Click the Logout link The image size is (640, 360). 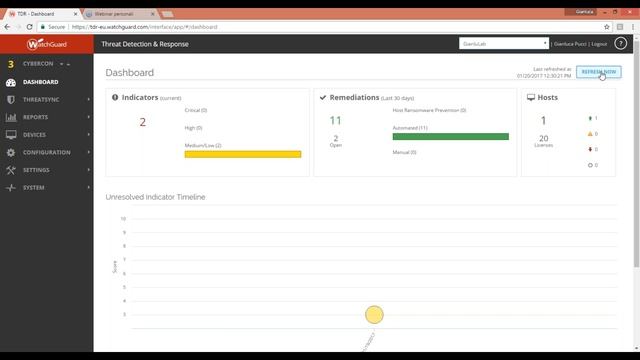599,44
